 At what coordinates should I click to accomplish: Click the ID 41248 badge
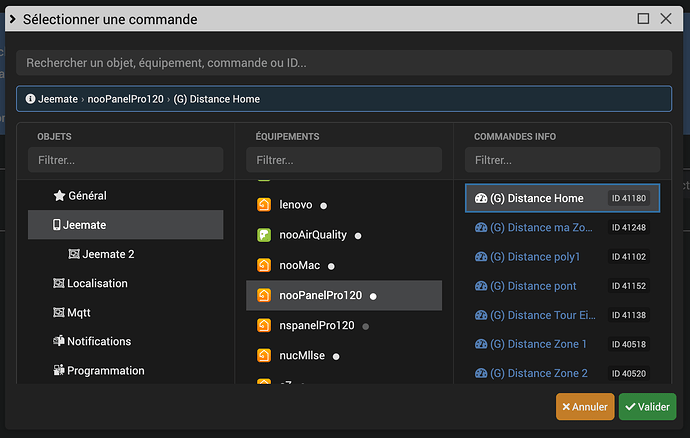(629, 228)
